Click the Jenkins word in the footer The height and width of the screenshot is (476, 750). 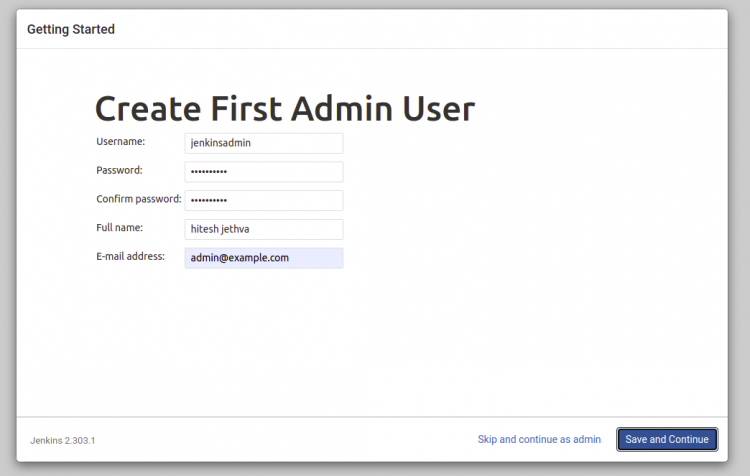(x=46, y=441)
